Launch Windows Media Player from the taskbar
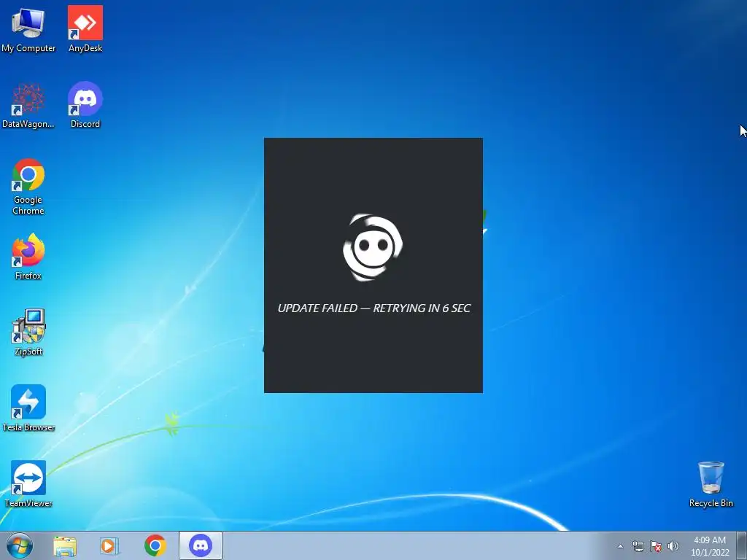 (109, 546)
